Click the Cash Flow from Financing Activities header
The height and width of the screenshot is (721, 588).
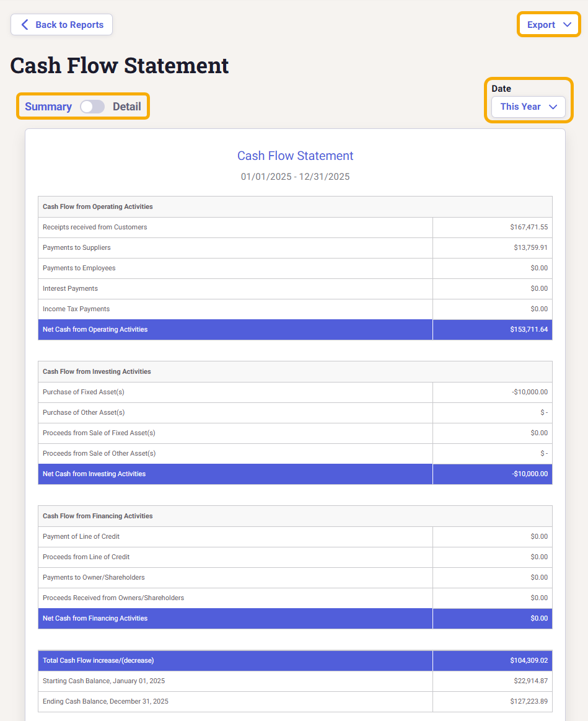tap(97, 516)
